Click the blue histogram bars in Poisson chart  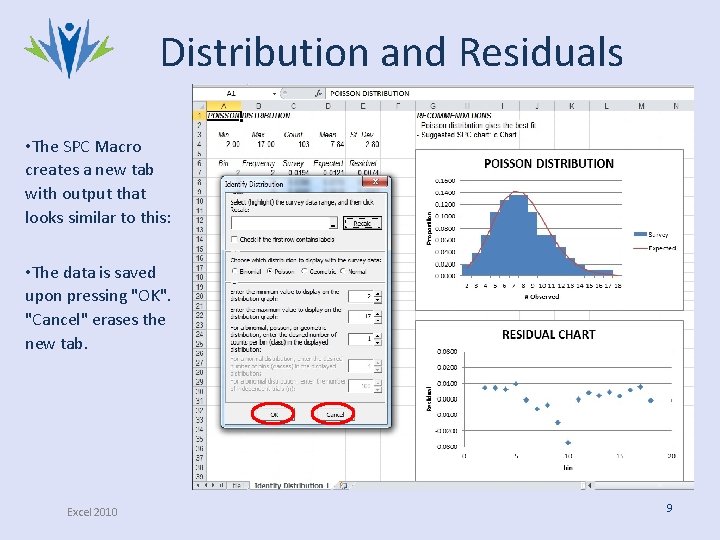pos(519,239)
